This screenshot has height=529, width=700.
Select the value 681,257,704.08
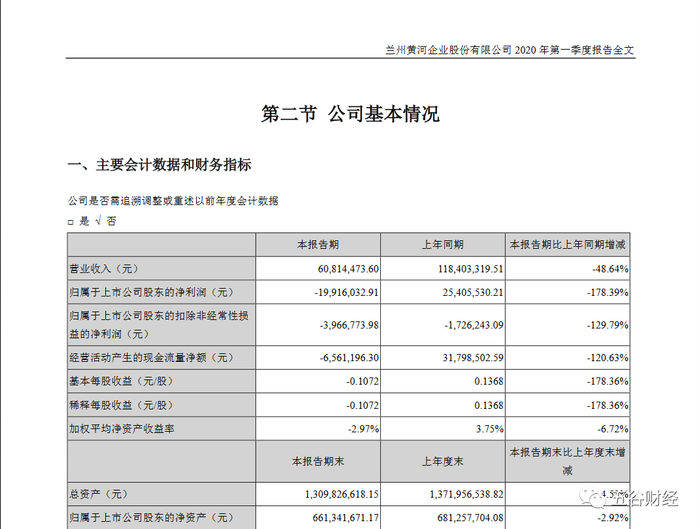pyautogui.click(x=471, y=518)
